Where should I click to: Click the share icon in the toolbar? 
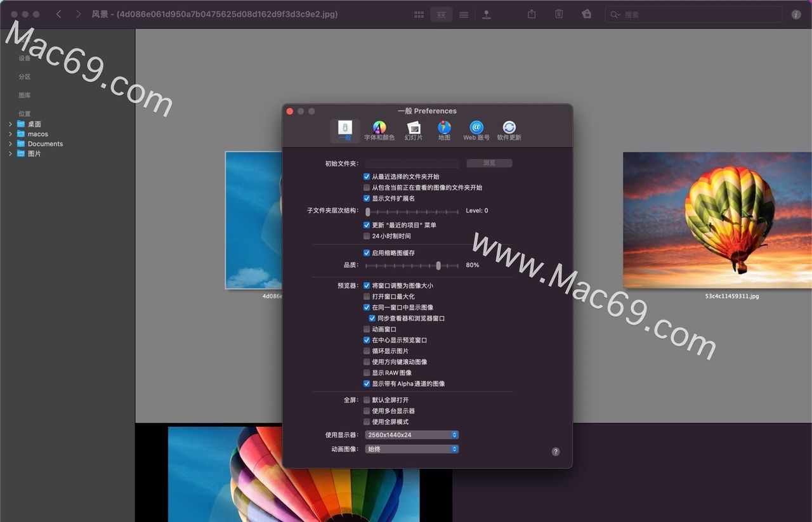pyautogui.click(x=532, y=14)
